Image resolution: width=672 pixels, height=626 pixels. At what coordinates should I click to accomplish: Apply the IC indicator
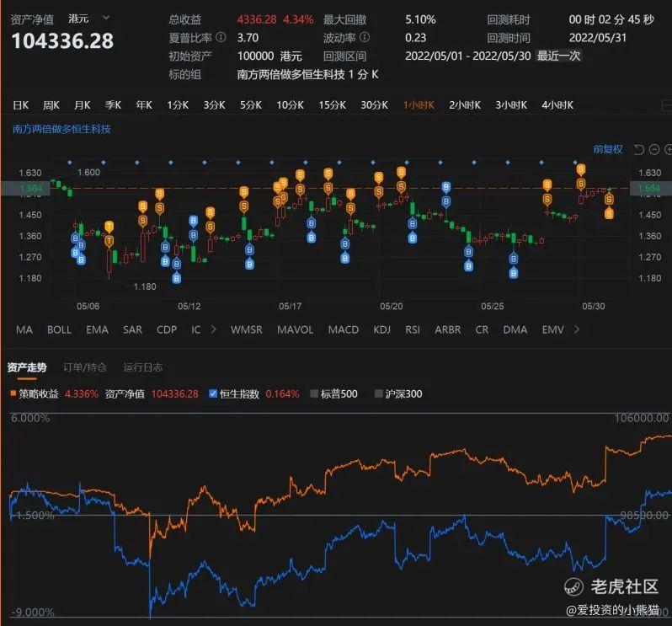pos(196,329)
